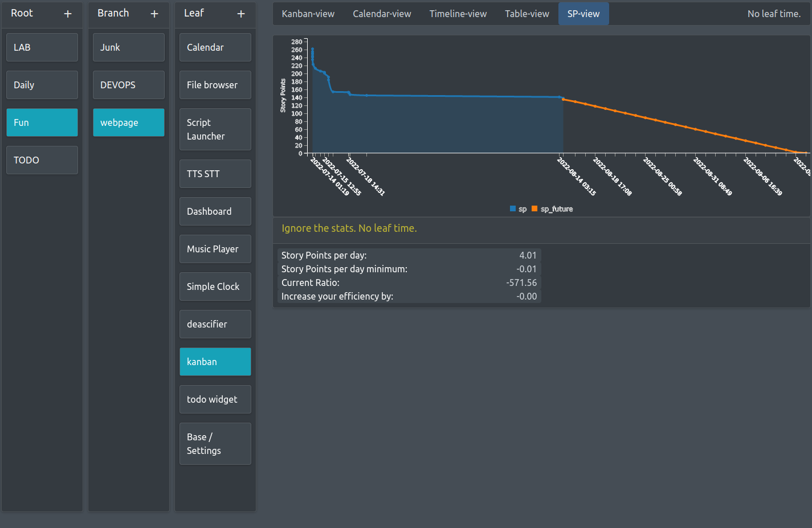Click the Current Ratio value -571.56
The height and width of the screenshot is (528, 812).
click(x=521, y=283)
